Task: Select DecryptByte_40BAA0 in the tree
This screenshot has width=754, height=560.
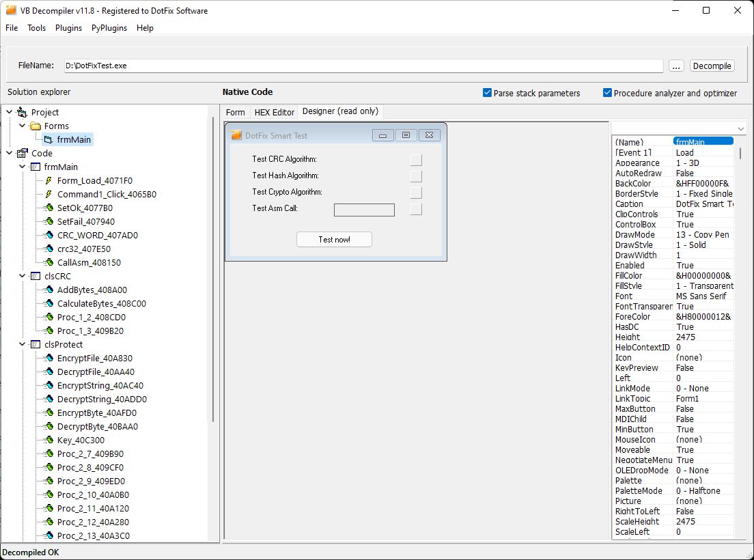Action: pos(97,427)
